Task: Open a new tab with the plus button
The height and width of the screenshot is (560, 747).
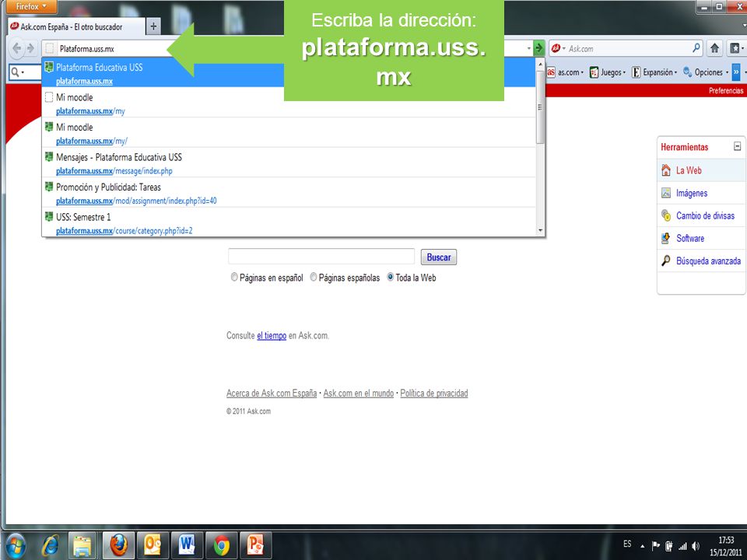Action: point(153,26)
